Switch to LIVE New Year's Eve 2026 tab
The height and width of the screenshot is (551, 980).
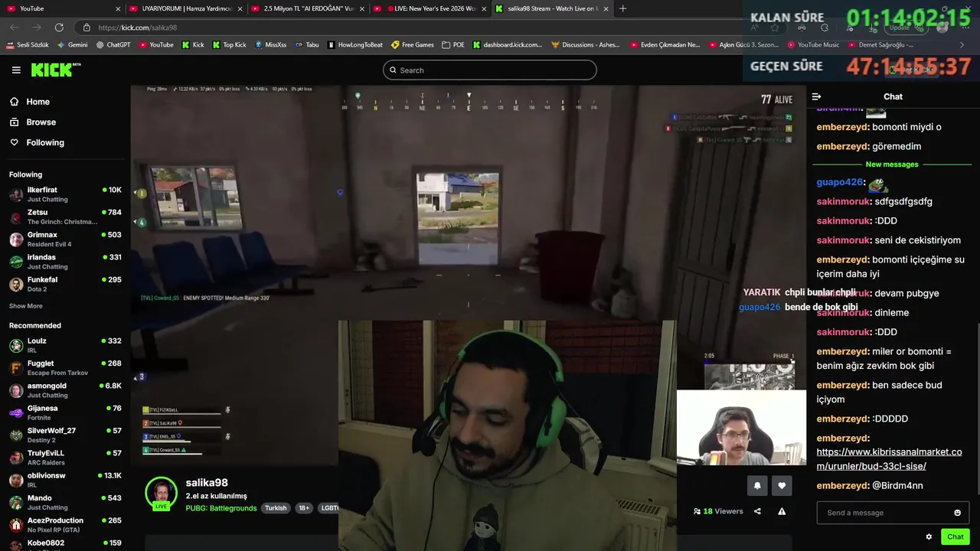pyautogui.click(x=430, y=8)
